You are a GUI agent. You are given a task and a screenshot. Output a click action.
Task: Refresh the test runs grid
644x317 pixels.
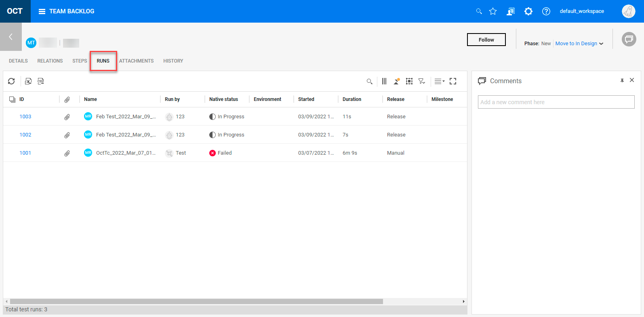[x=11, y=81]
